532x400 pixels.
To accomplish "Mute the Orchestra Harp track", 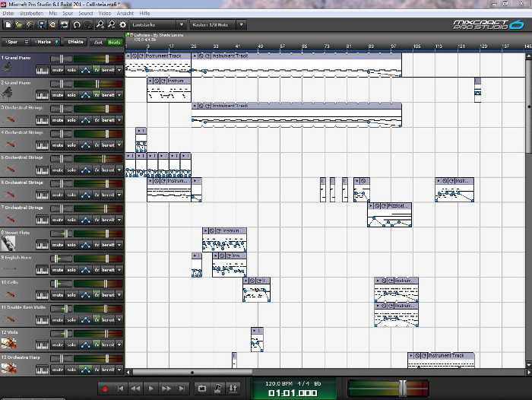I will pos(57,370).
